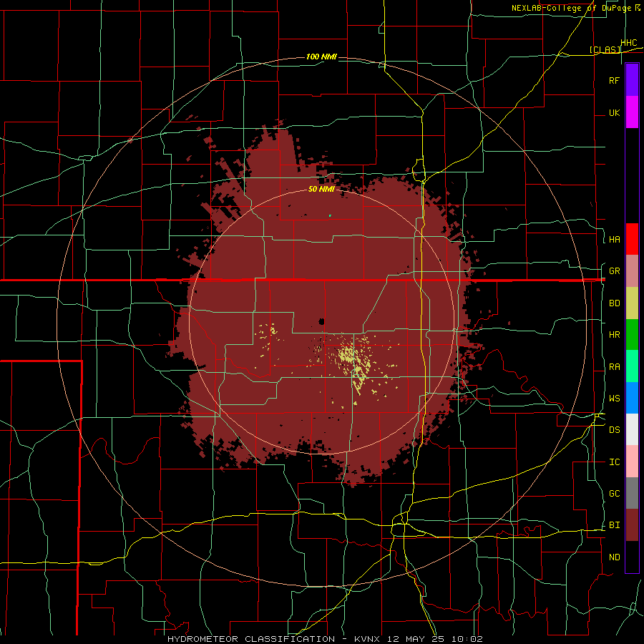Click the UK magenta legend swatch
This screenshot has width=644, height=644.
point(632,112)
